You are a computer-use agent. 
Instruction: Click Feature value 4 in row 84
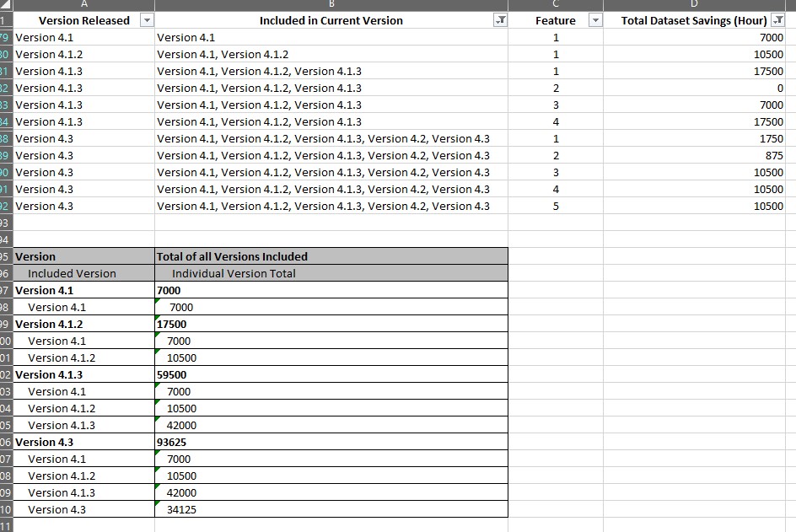tap(556, 122)
